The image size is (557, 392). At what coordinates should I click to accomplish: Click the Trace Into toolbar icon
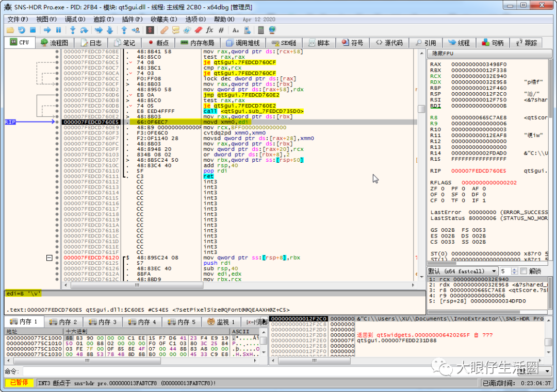pos(99,30)
